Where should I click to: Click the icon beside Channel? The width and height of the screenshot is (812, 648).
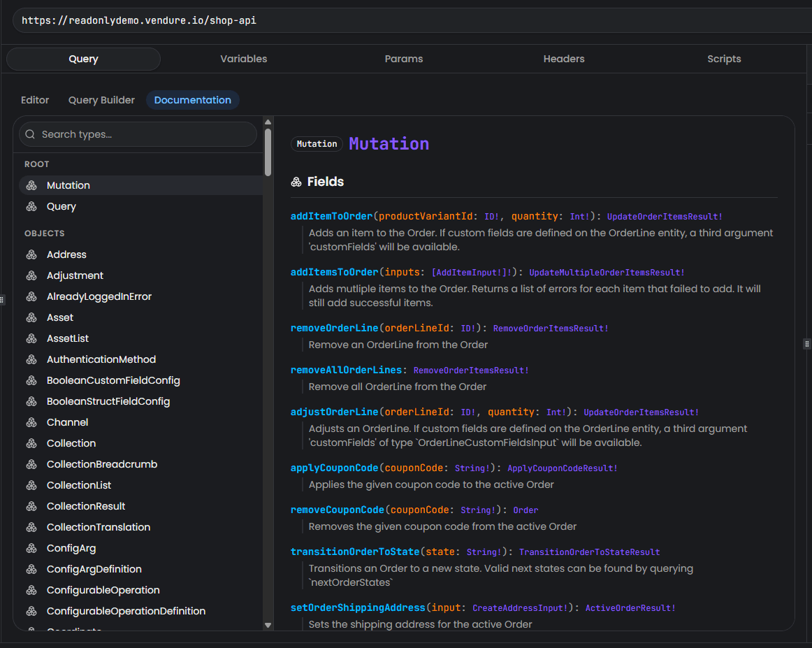click(31, 423)
